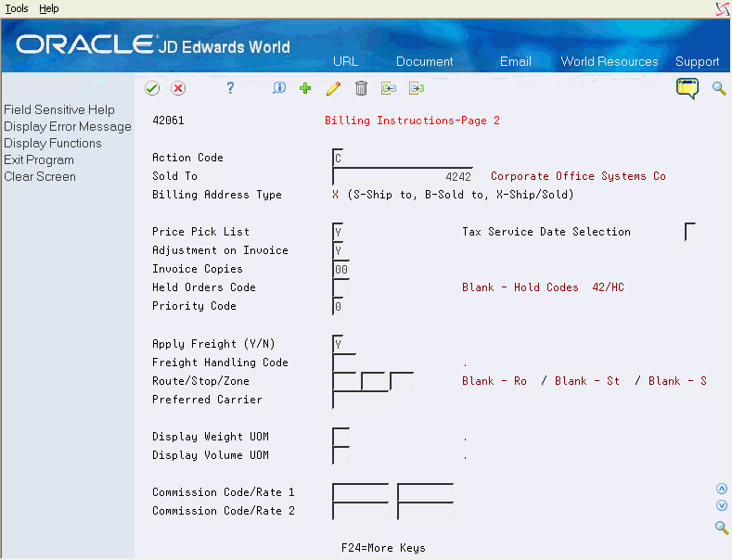Click the red X cancel icon
This screenshot has height=560, width=732.
pyautogui.click(x=178, y=88)
